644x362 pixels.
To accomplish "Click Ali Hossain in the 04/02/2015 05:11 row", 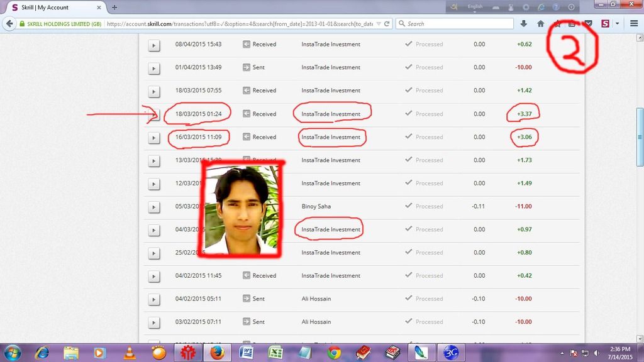I will tap(316, 299).
